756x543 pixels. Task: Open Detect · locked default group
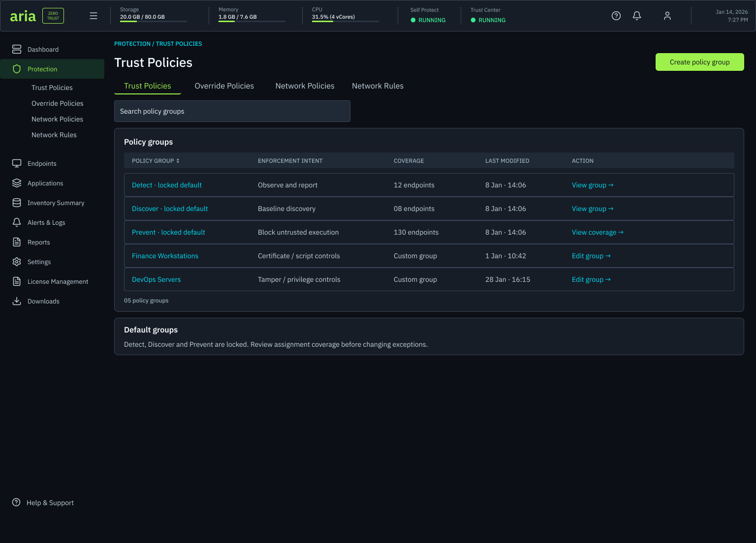tap(167, 185)
